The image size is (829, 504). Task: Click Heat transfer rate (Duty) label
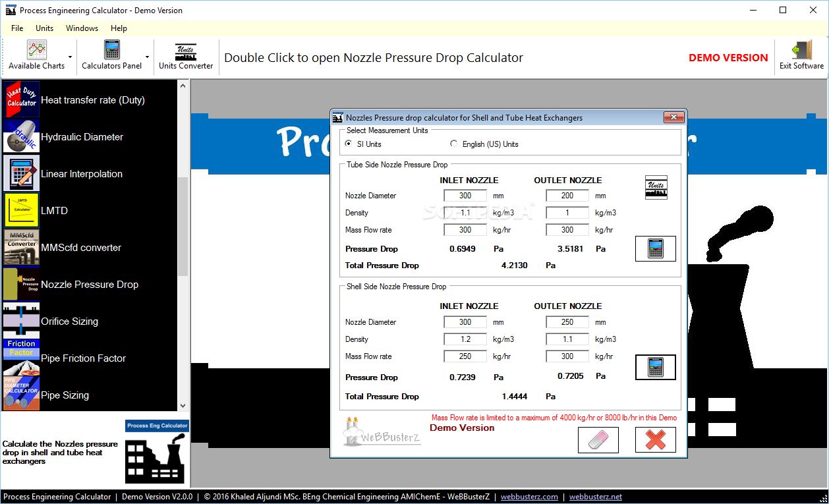click(x=93, y=100)
